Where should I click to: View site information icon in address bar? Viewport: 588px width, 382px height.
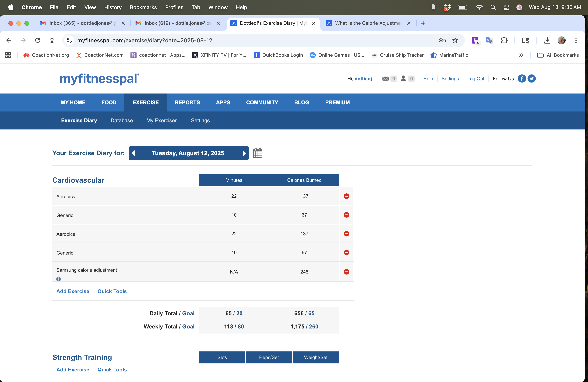pos(69,40)
